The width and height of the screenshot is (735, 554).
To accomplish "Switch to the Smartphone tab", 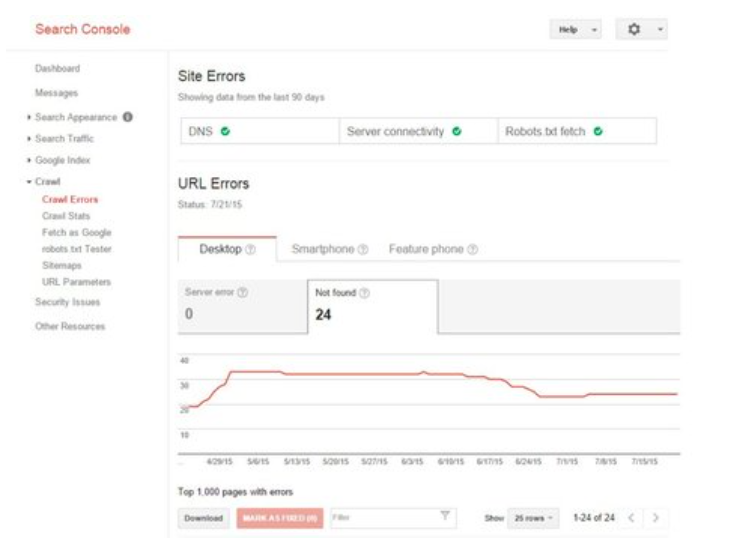I will coord(322,249).
